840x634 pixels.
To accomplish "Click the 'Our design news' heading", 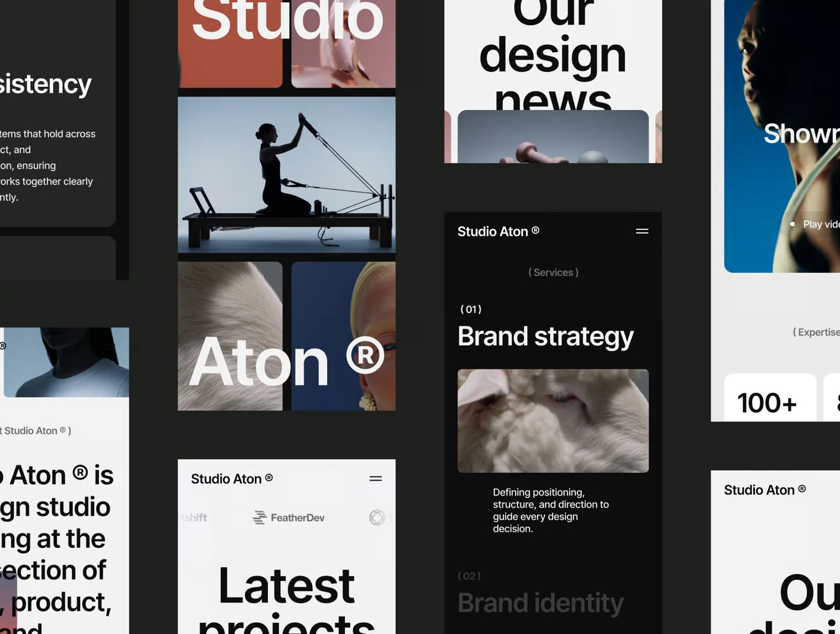I will pos(553,54).
